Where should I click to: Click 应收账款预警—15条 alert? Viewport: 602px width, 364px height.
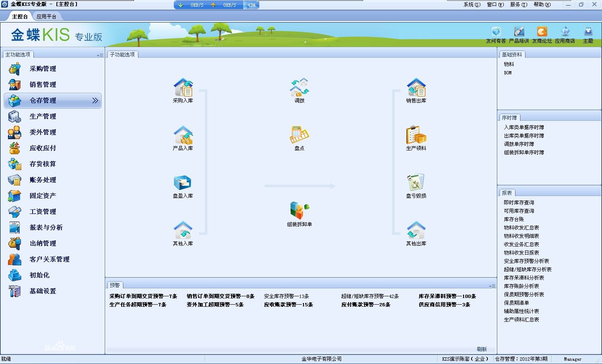click(x=288, y=305)
